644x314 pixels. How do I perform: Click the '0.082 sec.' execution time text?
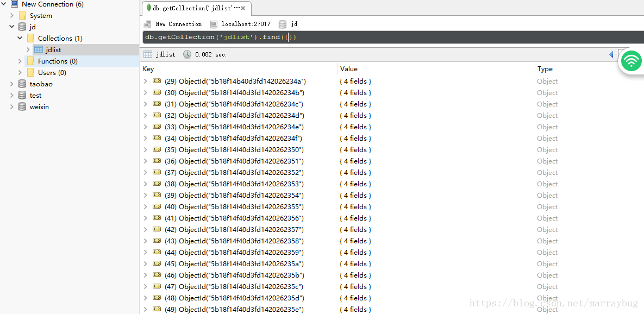click(211, 54)
